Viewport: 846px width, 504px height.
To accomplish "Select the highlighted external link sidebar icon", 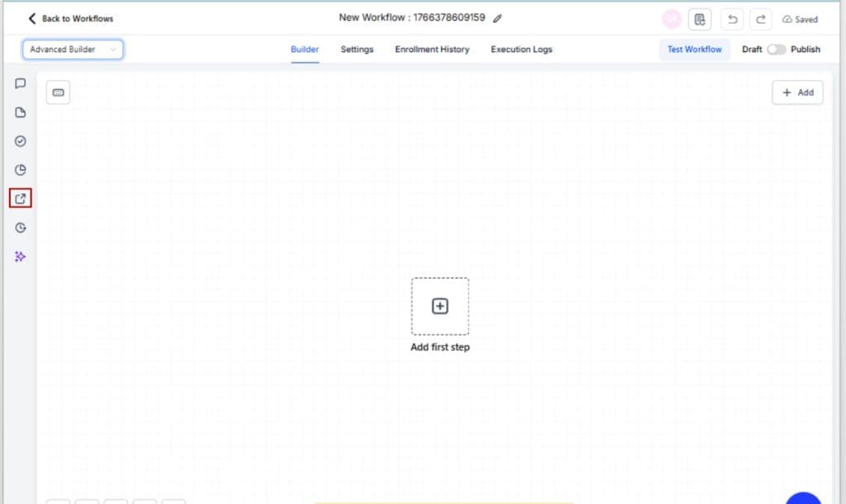I will click(20, 198).
